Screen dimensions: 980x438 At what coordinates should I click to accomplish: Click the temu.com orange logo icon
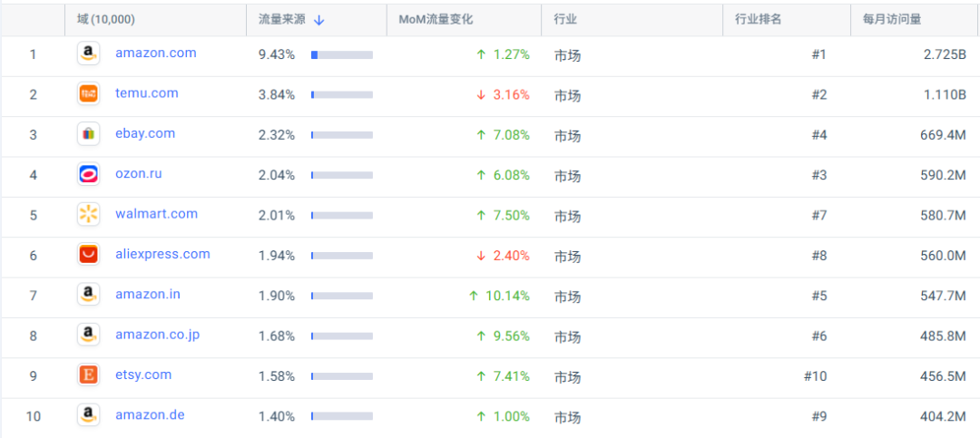point(88,93)
